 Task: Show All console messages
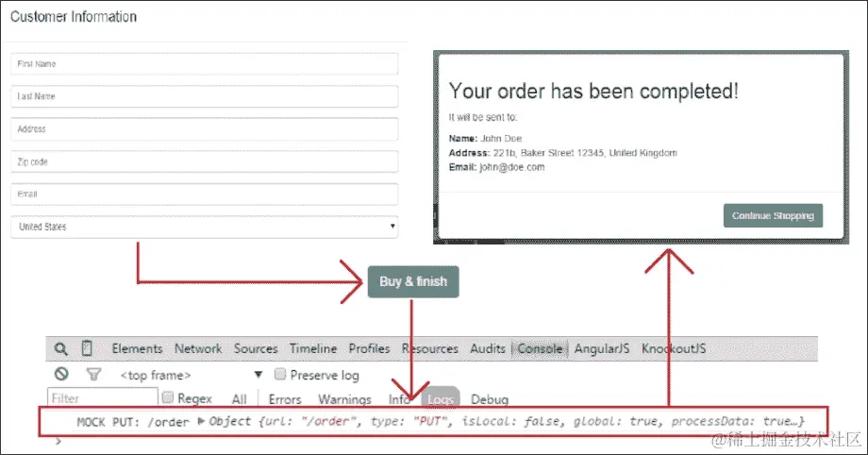point(239,399)
